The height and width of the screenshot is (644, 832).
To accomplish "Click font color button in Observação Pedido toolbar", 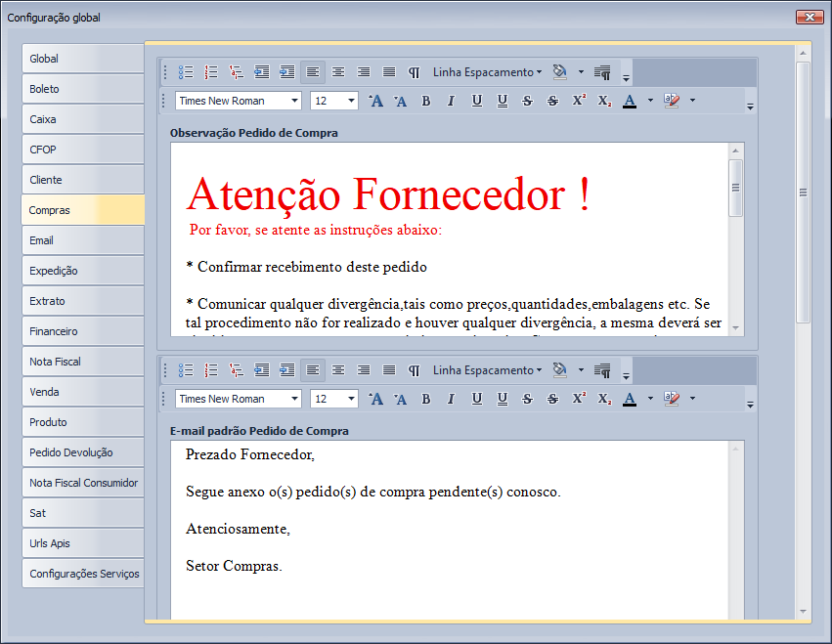I will tap(630, 101).
